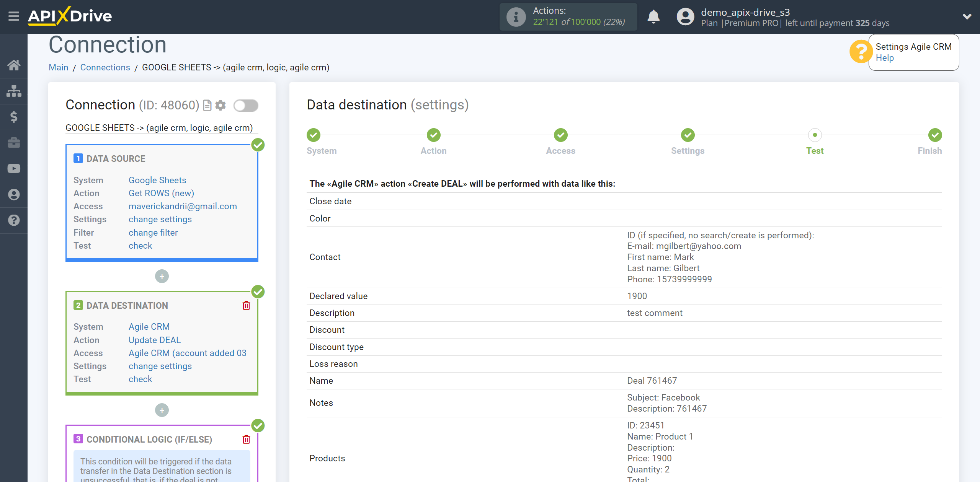Go to Settings step
This screenshot has height=482, width=980.
click(x=688, y=135)
